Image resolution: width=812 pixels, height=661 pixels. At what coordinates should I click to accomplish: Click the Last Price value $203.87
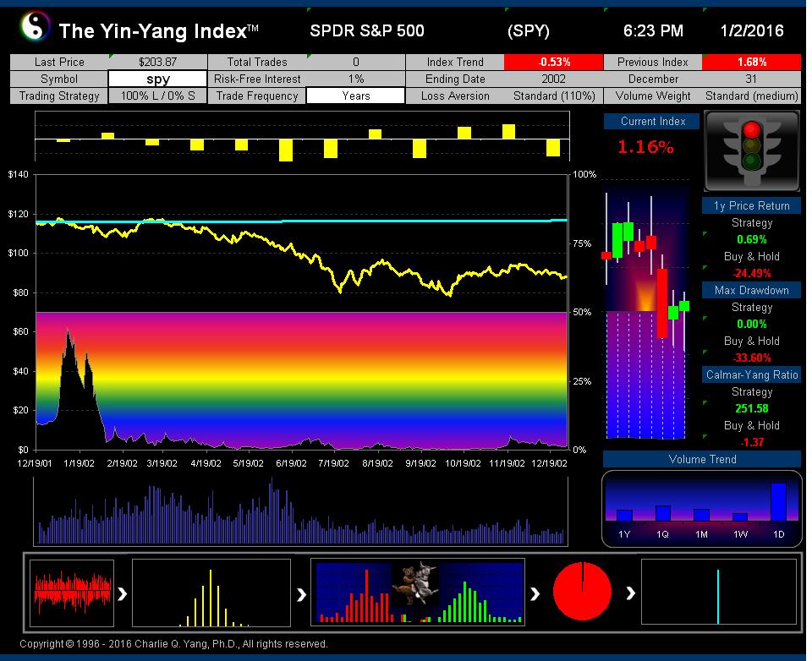coord(157,62)
